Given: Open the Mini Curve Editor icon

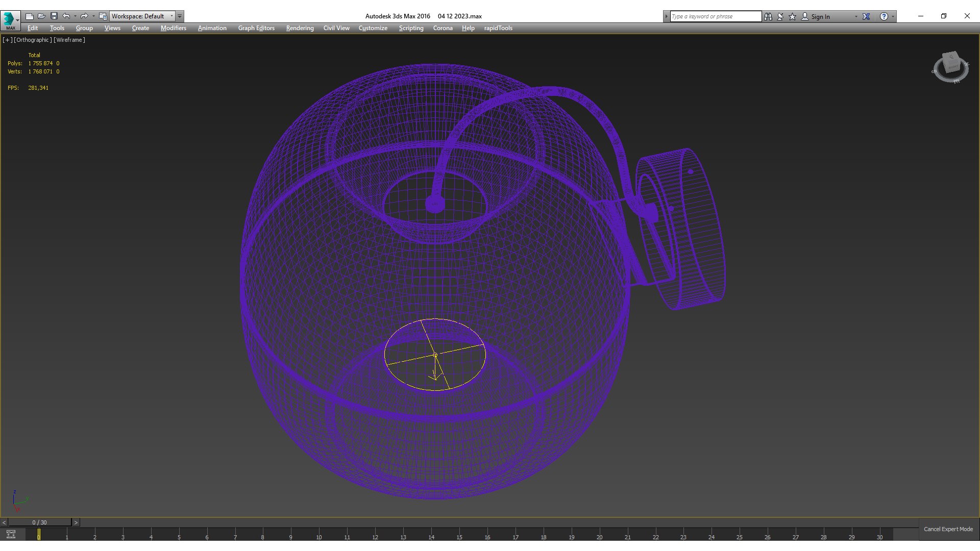Looking at the screenshot, I should (11, 534).
